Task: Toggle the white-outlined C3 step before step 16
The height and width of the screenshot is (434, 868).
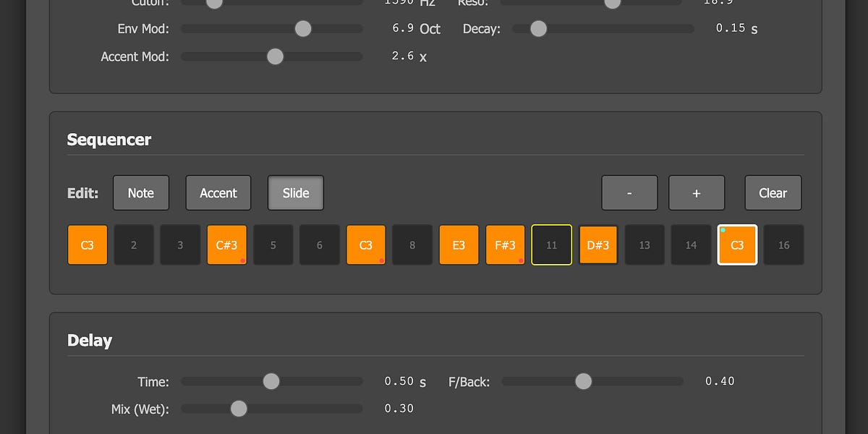Action: click(x=738, y=245)
